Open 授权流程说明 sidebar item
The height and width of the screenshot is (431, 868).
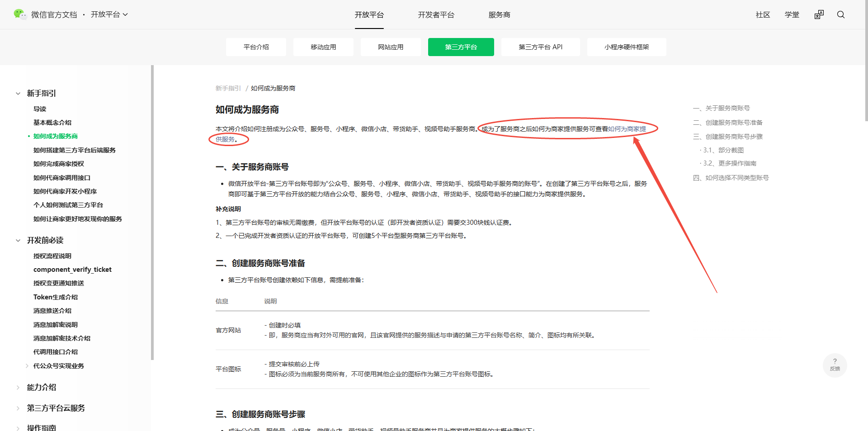pos(52,256)
